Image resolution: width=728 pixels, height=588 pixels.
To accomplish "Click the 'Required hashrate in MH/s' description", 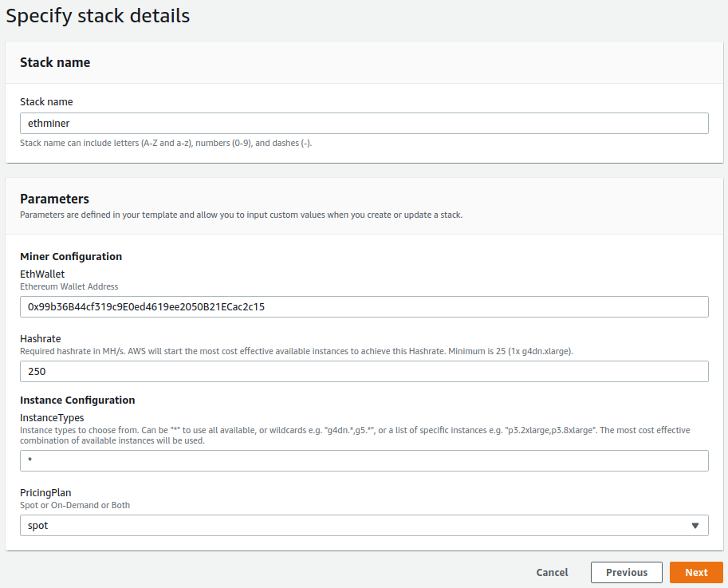I will pos(297,351).
